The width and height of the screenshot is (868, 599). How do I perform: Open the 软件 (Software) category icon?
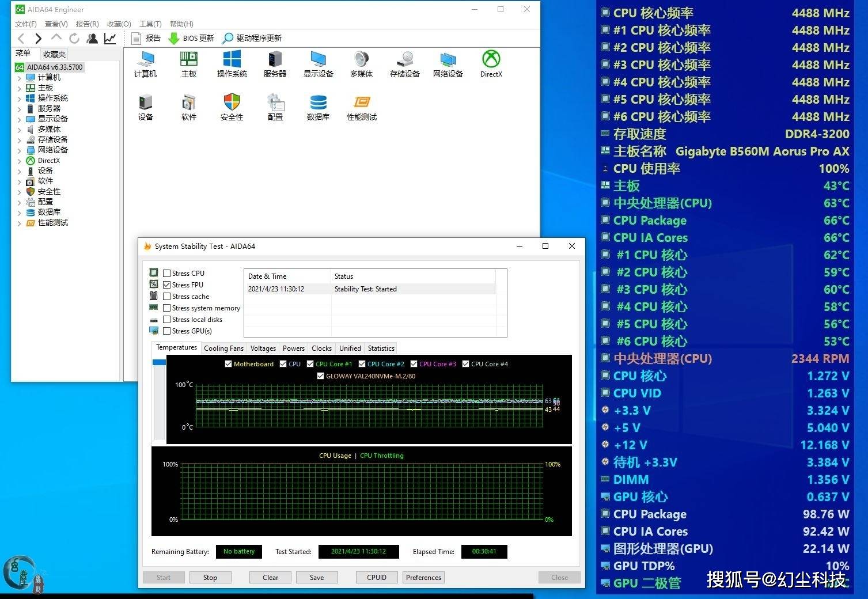(189, 107)
